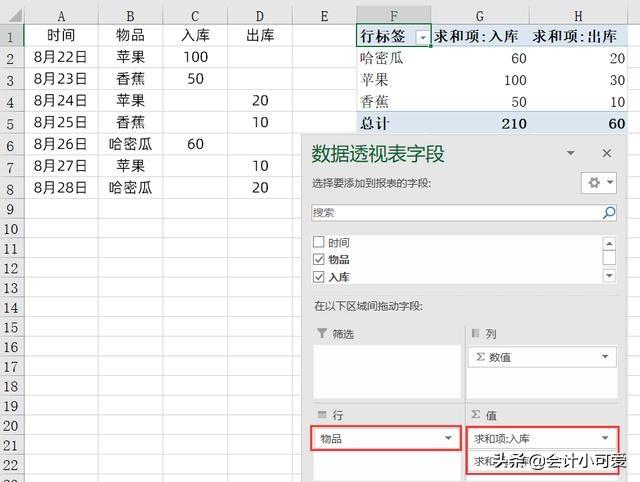The height and width of the screenshot is (482, 640).
Task: Click cell containing 8月25日
Action: point(61,122)
